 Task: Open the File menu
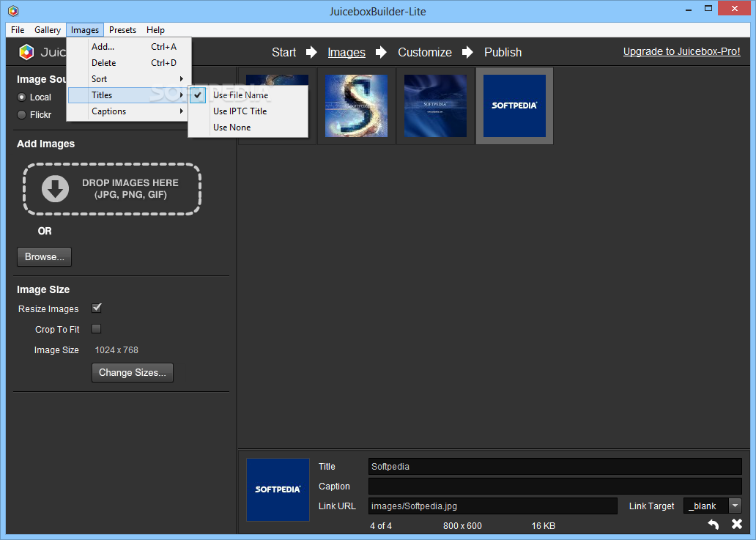pos(18,30)
